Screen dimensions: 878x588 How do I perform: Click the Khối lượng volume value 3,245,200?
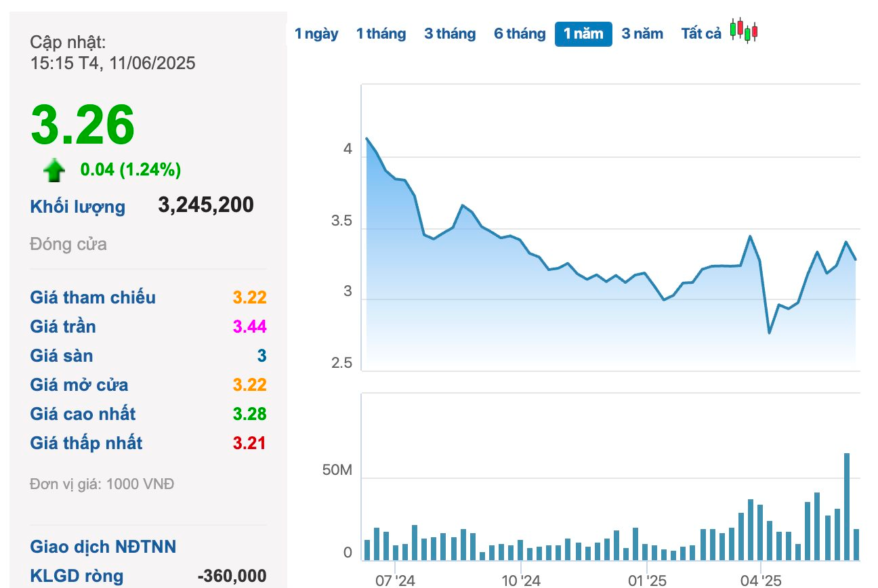pyautogui.click(x=206, y=205)
